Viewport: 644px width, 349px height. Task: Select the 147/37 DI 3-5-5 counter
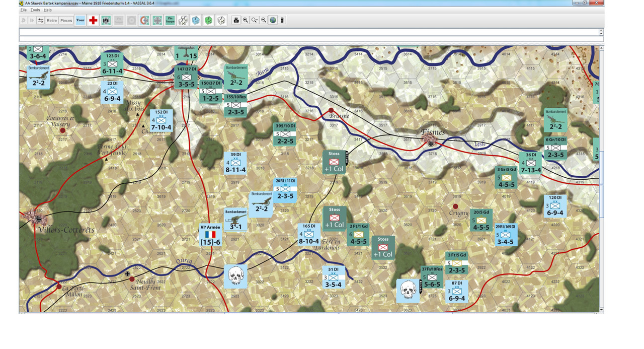(x=187, y=78)
